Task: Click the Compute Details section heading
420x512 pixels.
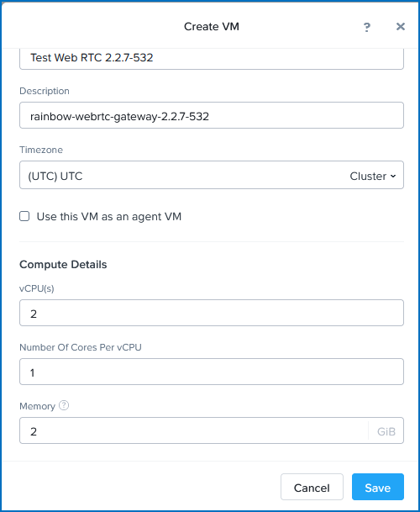Action: (63, 265)
